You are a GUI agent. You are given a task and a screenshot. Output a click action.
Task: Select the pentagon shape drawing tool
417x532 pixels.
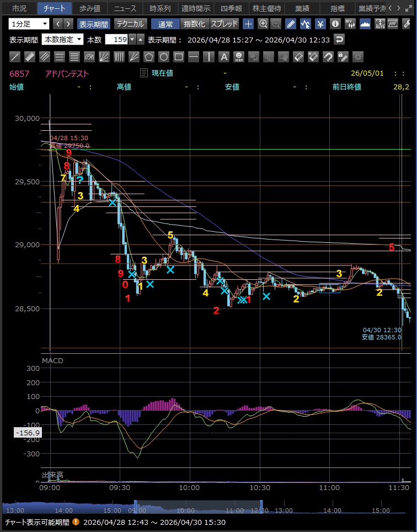(149, 57)
